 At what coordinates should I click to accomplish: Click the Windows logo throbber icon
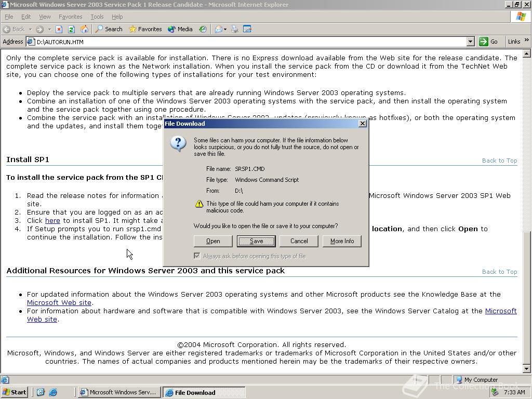click(x=521, y=17)
